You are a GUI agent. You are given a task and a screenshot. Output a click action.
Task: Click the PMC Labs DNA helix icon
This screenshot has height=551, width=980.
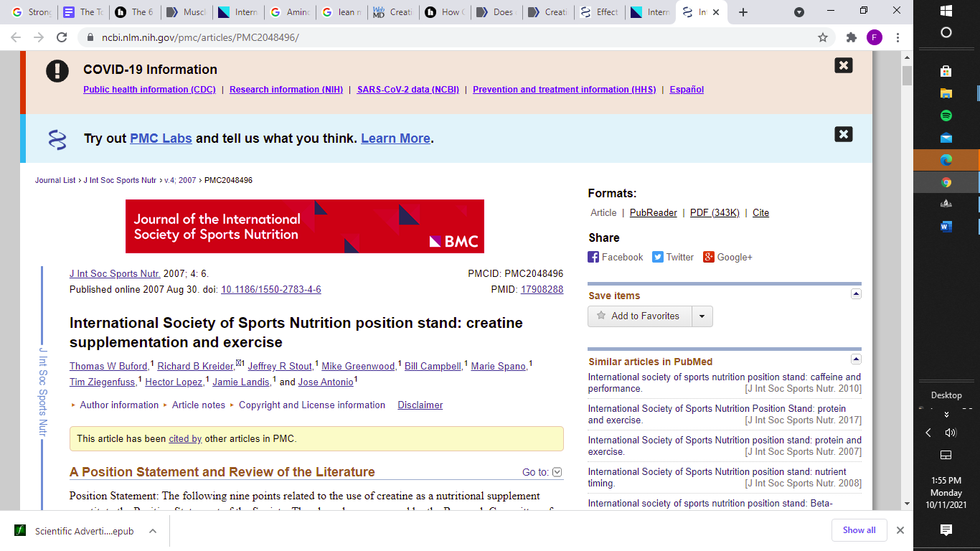[x=57, y=139]
